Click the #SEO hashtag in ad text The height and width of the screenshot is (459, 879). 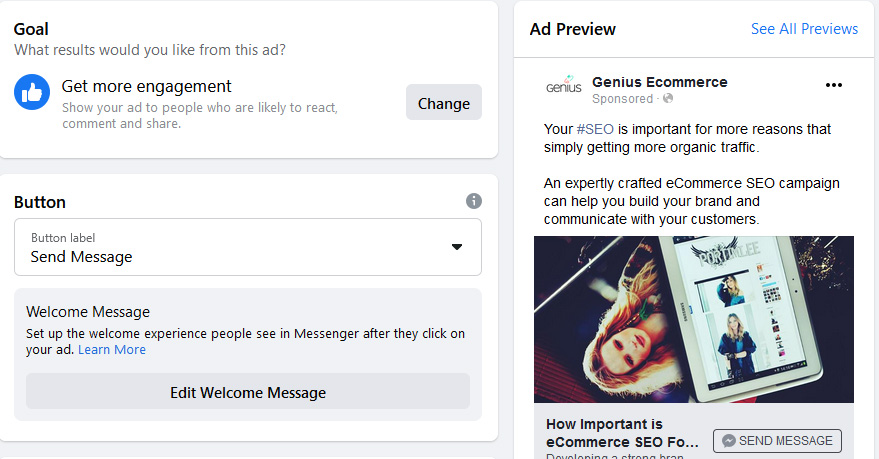[x=595, y=129]
